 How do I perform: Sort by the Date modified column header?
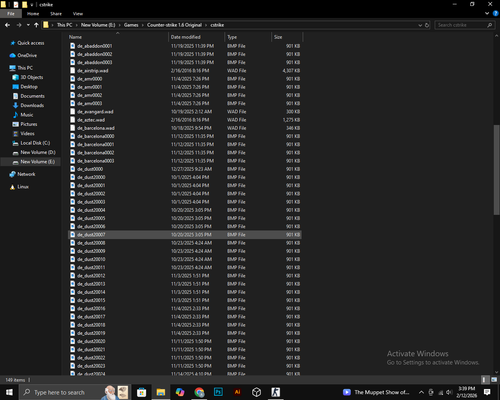click(197, 37)
